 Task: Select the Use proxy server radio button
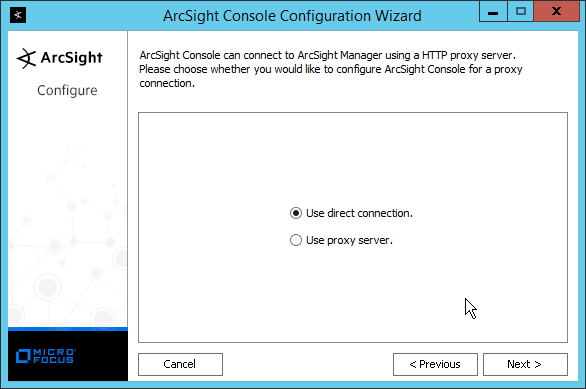point(296,240)
